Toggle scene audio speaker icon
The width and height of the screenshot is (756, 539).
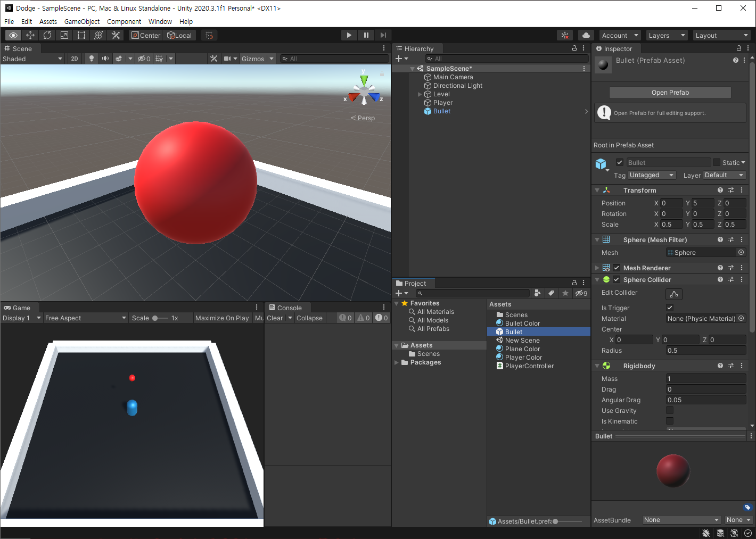click(x=105, y=59)
